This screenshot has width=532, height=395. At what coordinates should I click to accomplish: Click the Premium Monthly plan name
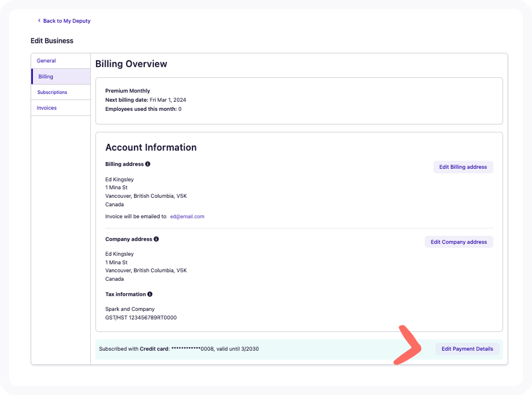(128, 91)
